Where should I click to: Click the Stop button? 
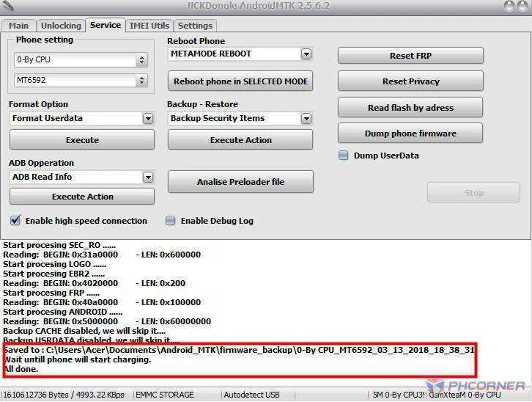[x=473, y=193]
